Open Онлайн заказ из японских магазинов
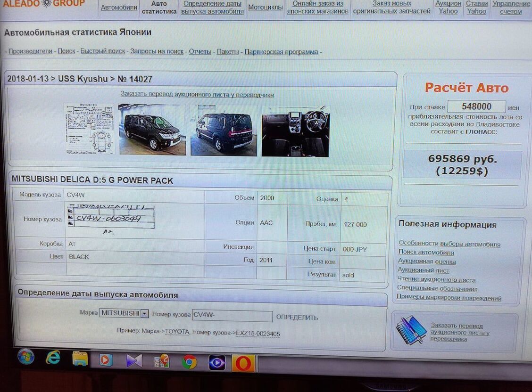Screen dimensions: 532x392 317,8
